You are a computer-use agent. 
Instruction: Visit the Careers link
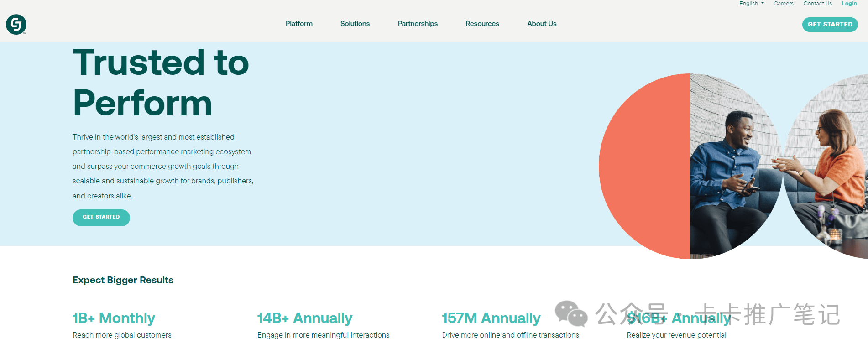click(x=783, y=4)
